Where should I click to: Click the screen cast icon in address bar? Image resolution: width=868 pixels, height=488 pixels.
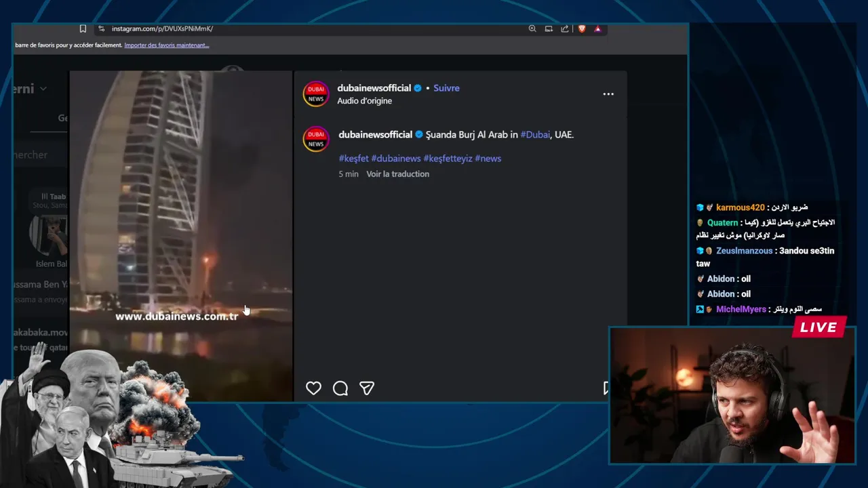(549, 28)
